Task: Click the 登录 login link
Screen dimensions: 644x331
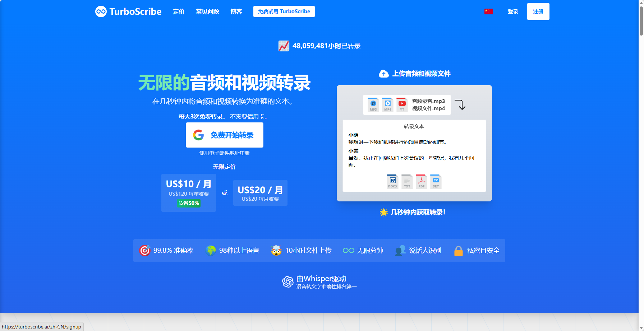Action: pyautogui.click(x=513, y=11)
